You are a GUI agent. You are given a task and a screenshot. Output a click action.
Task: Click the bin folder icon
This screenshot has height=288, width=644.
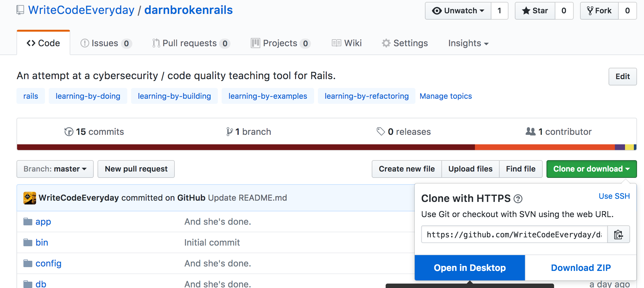(28, 242)
